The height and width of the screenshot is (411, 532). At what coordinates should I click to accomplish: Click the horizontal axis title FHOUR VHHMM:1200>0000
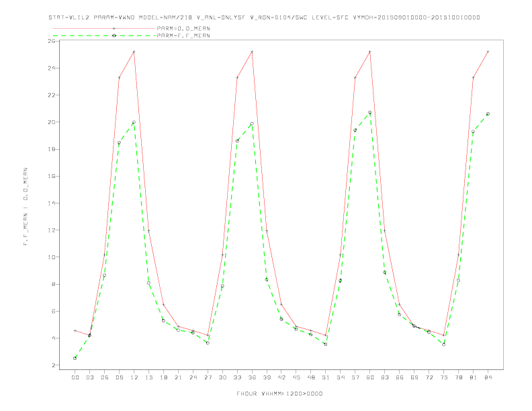[279, 394]
